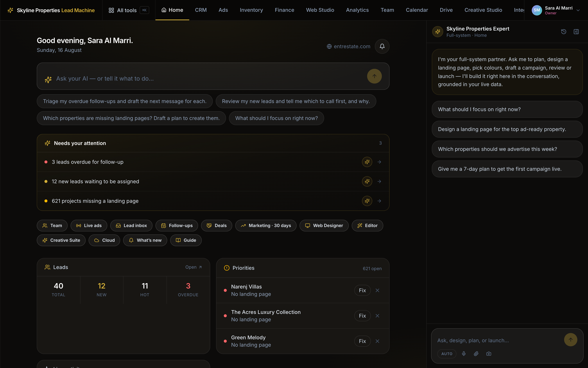Open arrow for 621 projects missing row
The height and width of the screenshot is (368, 588).
coord(379,201)
